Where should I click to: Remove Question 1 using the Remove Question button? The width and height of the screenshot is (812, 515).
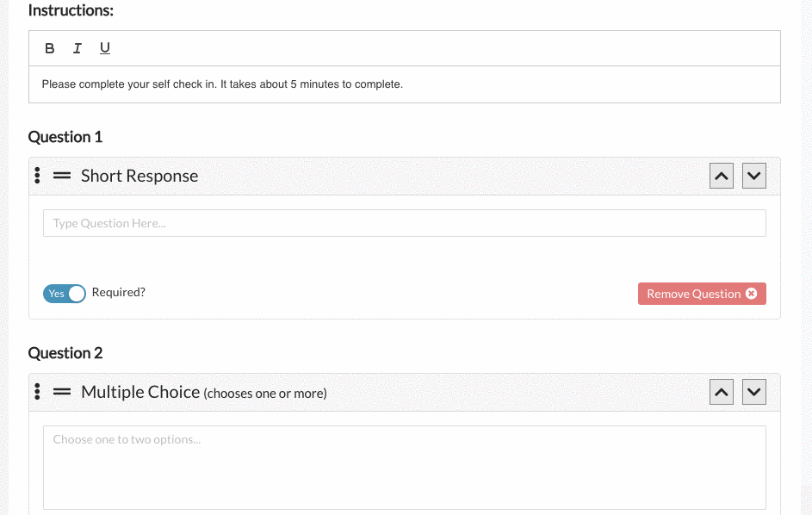click(695, 294)
